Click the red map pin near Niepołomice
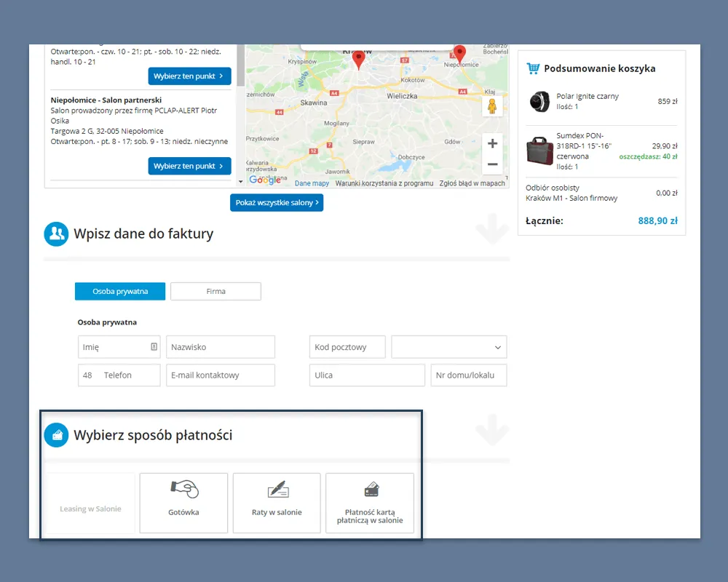 point(459,54)
